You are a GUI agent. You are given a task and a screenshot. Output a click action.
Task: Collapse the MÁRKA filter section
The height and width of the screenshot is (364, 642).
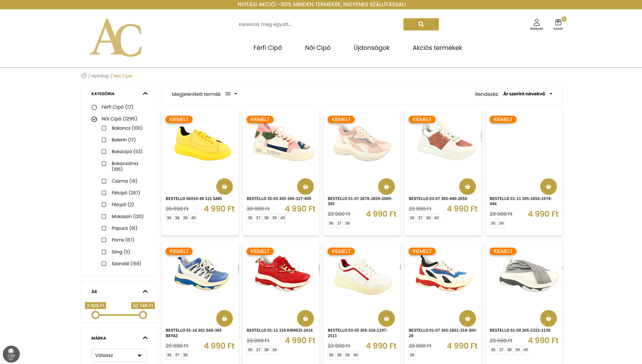coord(145,338)
